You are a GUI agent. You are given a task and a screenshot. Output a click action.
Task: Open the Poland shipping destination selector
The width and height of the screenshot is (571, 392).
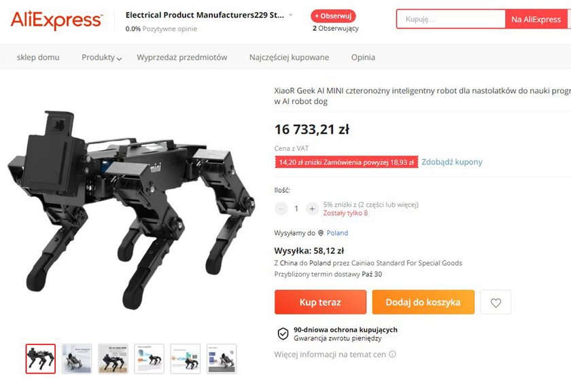(337, 233)
